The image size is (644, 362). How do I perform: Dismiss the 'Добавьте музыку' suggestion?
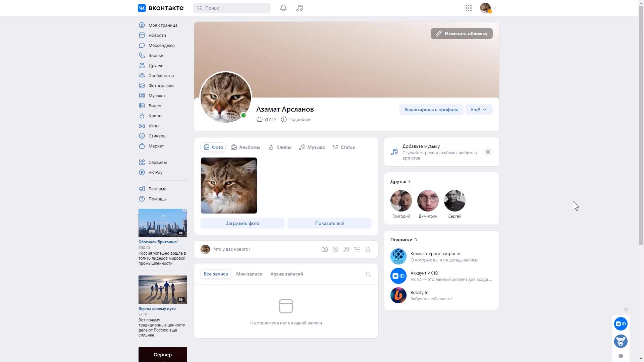[488, 152]
